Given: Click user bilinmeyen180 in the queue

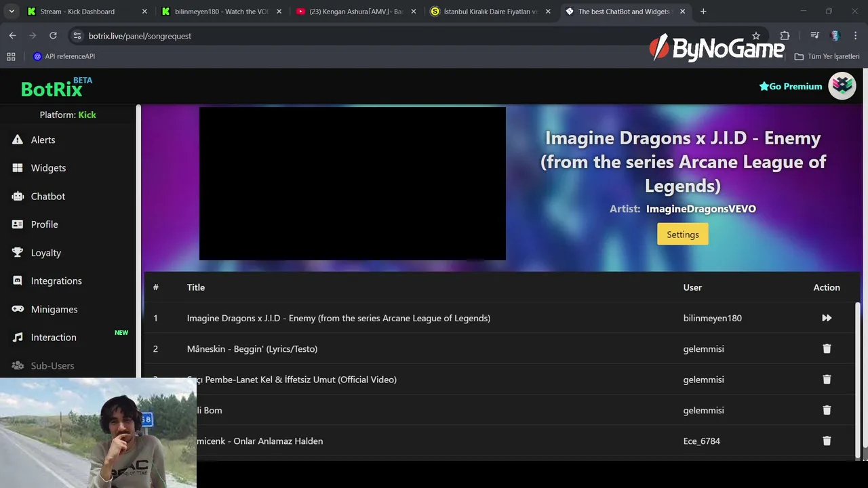Looking at the screenshot, I should pyautogui.click(x=712, y=318).
